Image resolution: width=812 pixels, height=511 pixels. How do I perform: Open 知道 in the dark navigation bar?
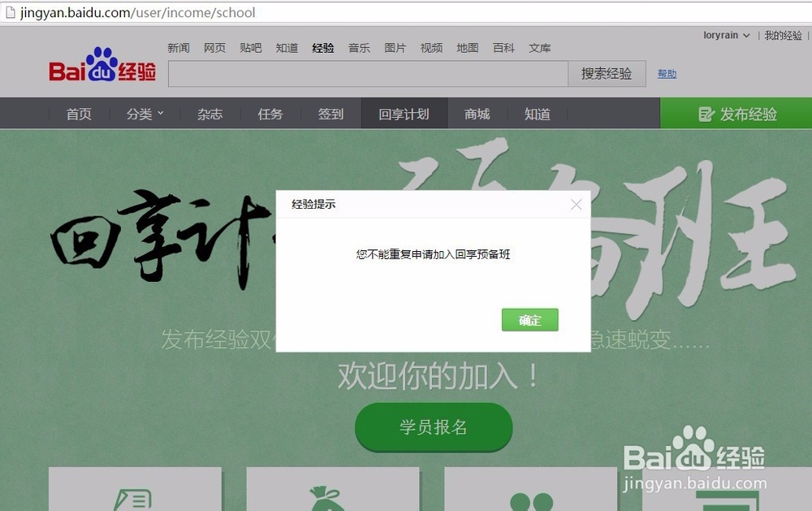(x=537, y=114)
